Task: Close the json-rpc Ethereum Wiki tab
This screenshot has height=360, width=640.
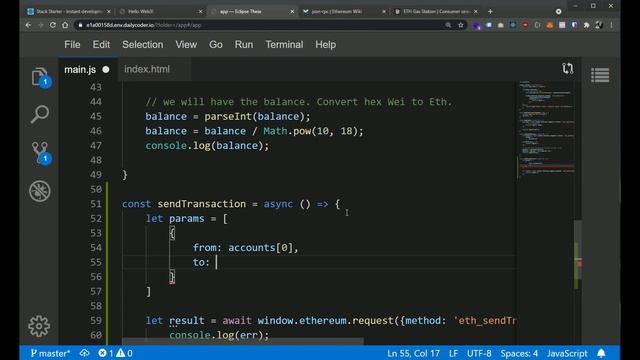Action: (384, 11)
